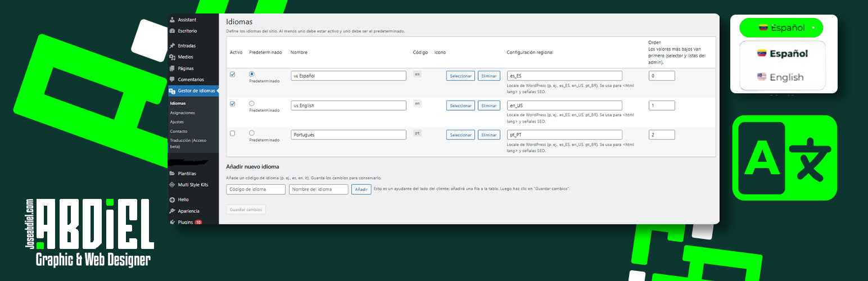Toggle the Activo checkbox for Español
This screenshot has width=868, height=281.
[x=233, y=74]
